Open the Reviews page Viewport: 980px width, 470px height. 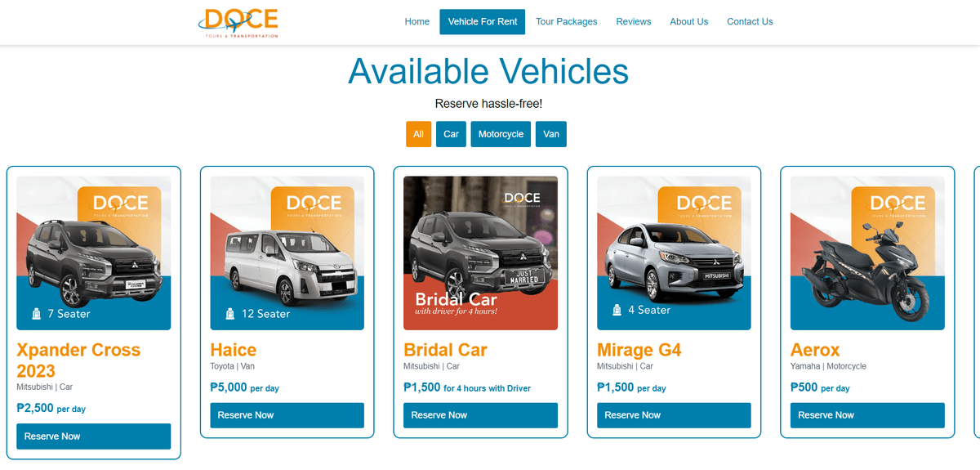point(634,22)
